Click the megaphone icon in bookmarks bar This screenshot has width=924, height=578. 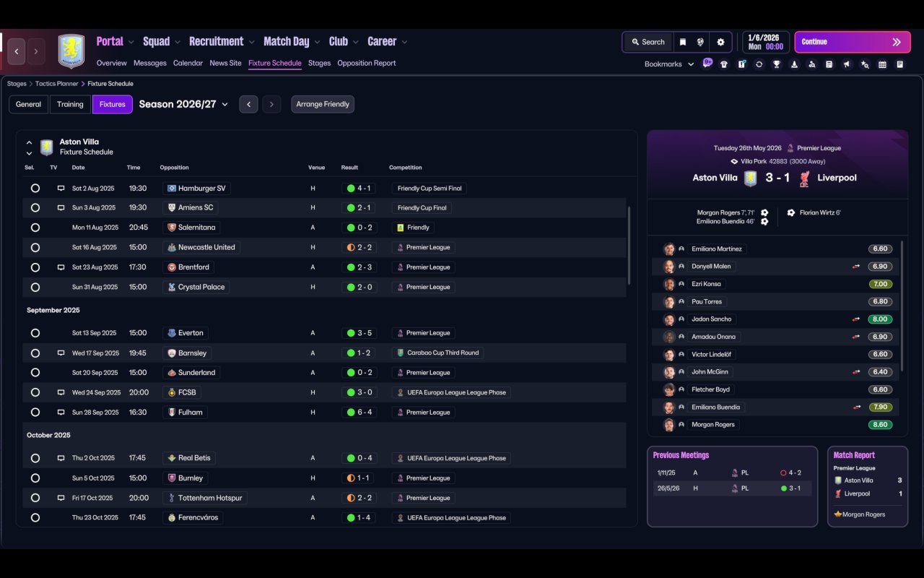[x=847, y=64]
